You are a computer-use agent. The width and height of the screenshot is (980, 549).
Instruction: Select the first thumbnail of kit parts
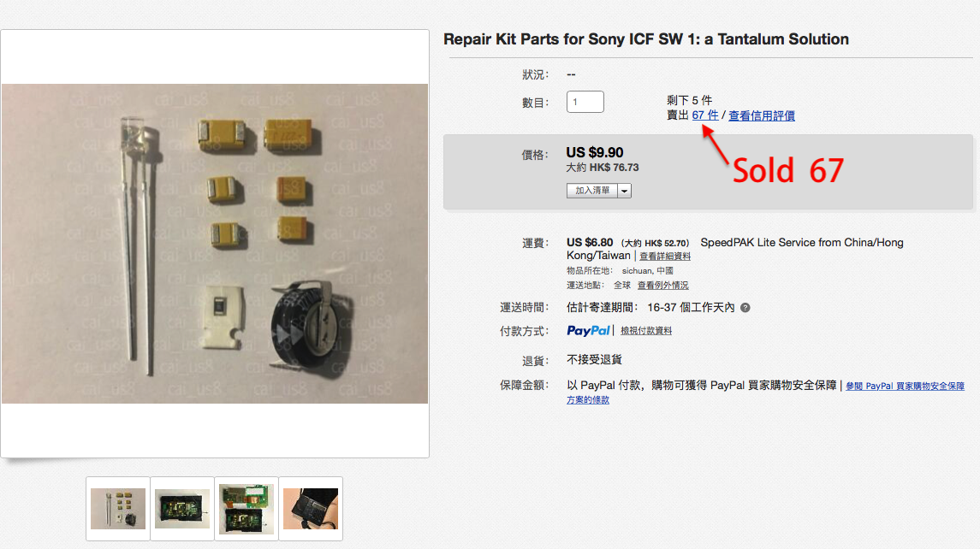118,509
